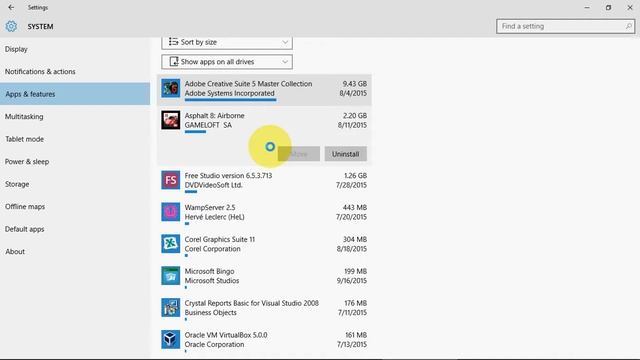
Task: Select Free Studio version 6.5.3.713 entry
Action: [264, 182]
